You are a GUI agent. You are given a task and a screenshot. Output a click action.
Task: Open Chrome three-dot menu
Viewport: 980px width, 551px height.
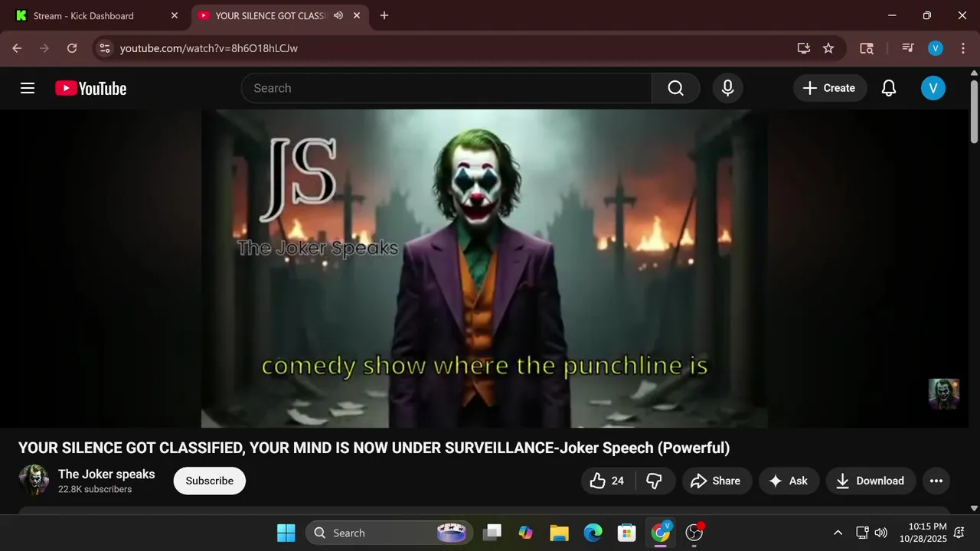pyautogui.click(x=962, y=48)
